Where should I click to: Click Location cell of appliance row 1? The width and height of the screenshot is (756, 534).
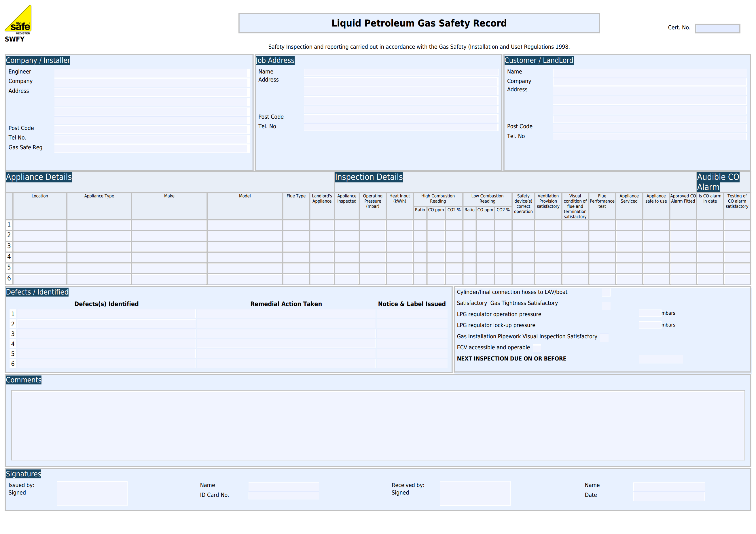[39, 225]
